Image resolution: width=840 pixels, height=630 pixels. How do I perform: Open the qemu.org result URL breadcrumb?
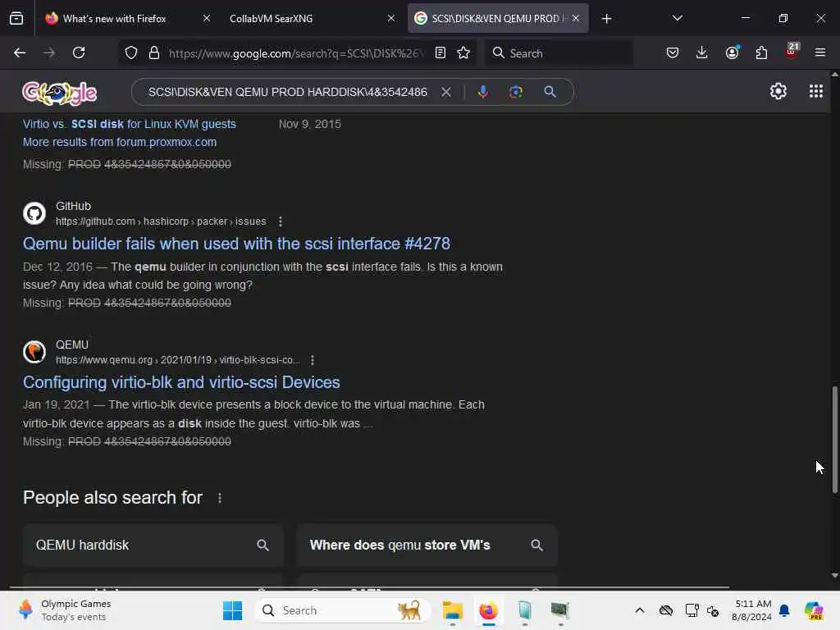coord(178,360)
